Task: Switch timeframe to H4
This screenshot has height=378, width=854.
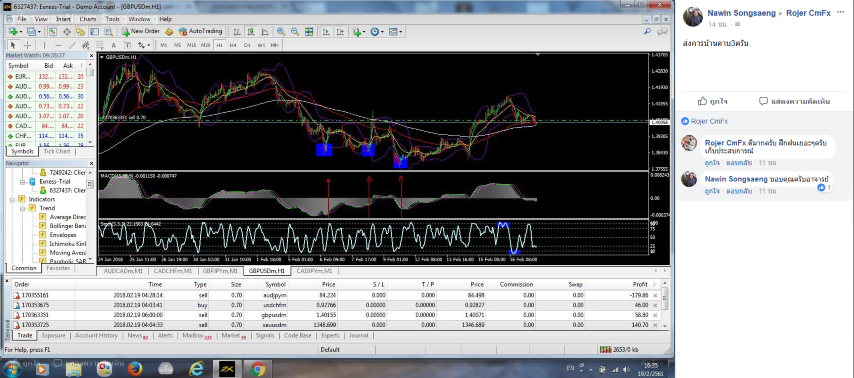Action: pyautogui.click(x=233, y=45)
